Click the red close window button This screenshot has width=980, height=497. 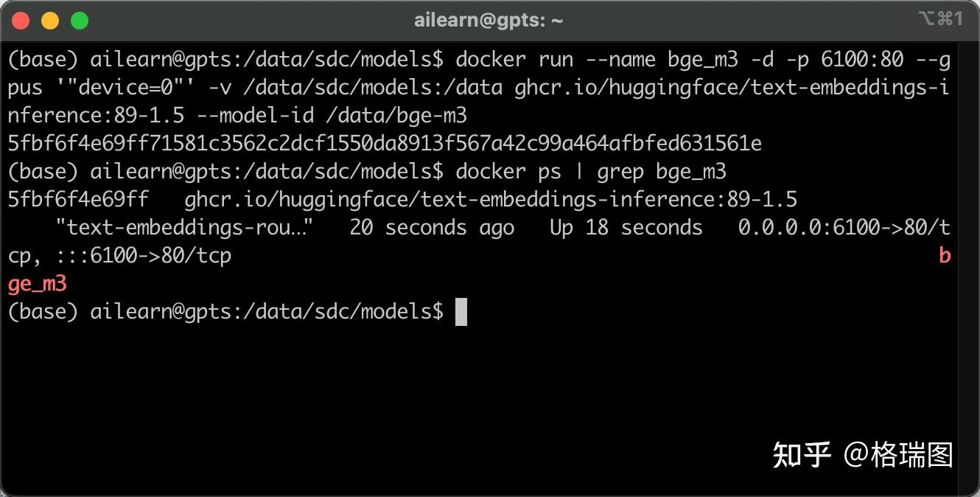[21, 21]
